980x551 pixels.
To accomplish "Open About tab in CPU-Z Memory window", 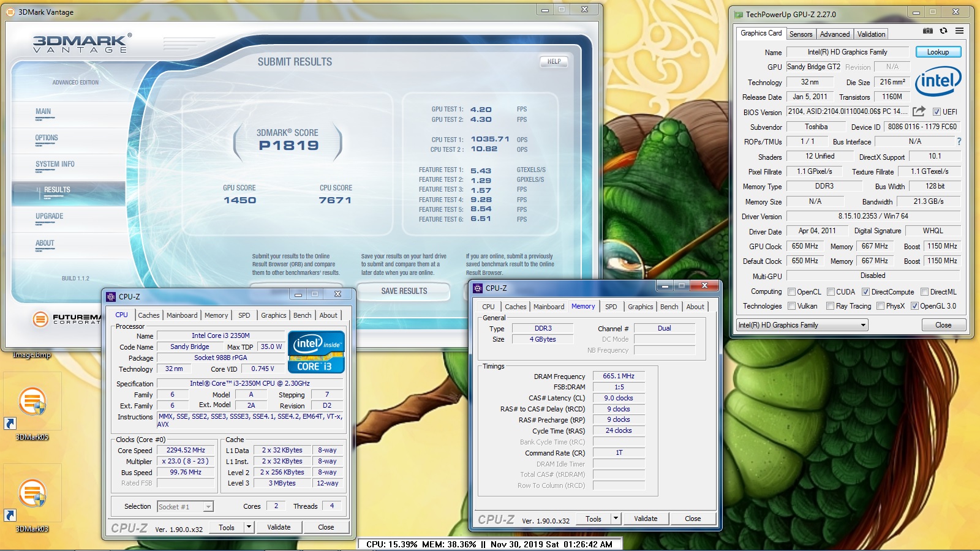I will click(695, 307).
